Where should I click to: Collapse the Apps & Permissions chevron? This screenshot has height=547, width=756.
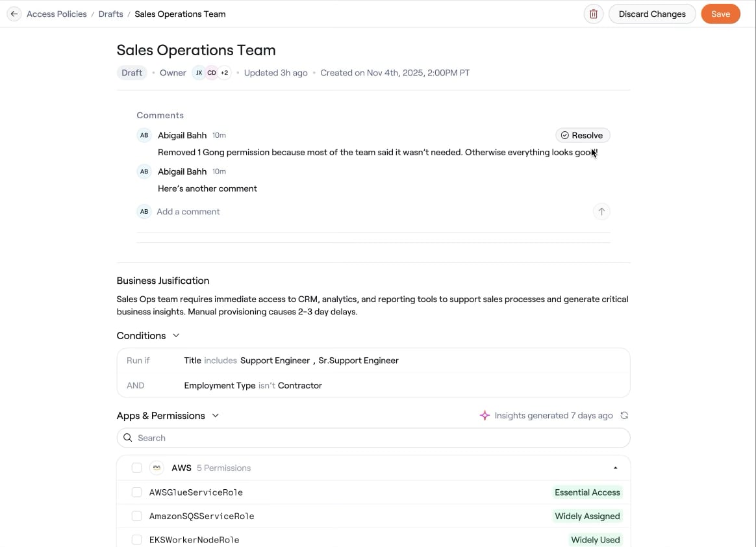[216, 415]
